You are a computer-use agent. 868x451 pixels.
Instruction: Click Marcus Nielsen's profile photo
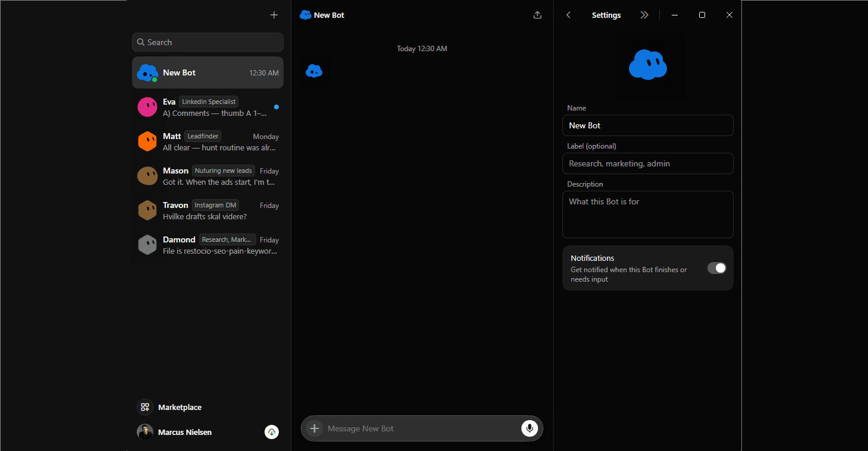[x=145, y=432]
